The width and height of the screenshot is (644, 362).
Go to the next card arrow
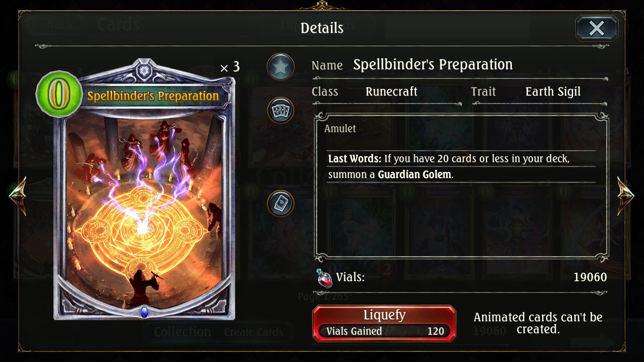tap(626, 196)
